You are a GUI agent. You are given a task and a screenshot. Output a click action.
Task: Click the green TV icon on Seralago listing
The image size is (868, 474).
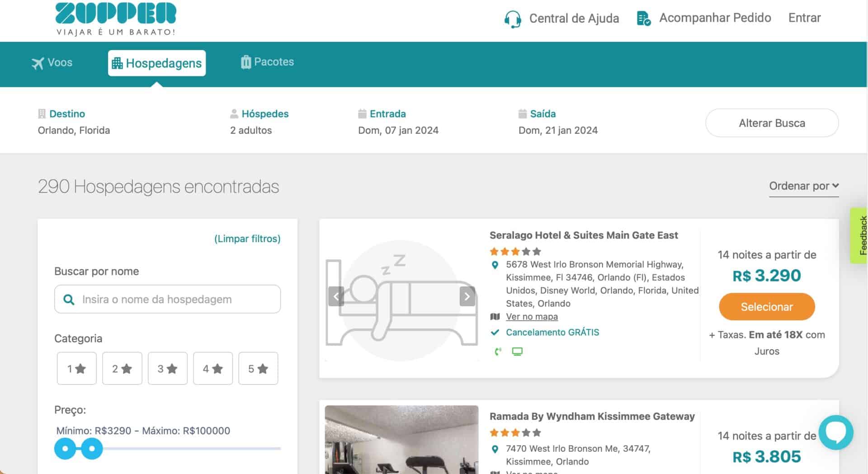point(518,351)
